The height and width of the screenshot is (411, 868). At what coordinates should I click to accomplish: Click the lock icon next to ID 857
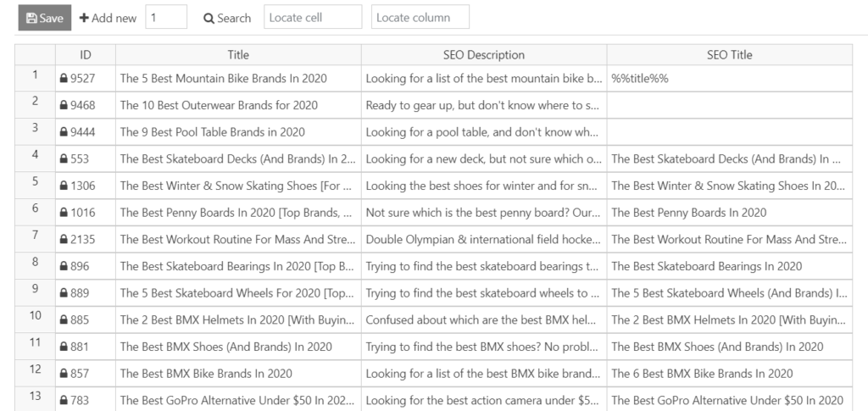64,374
